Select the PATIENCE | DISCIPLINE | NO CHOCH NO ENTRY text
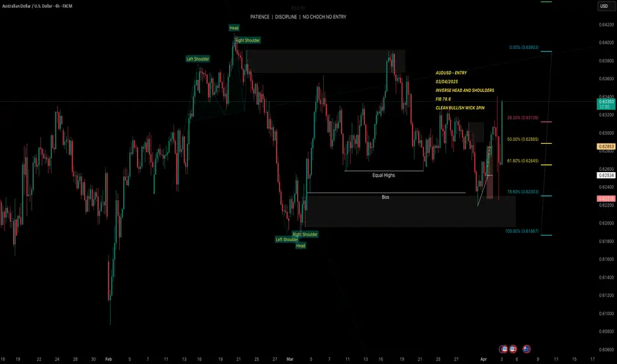Screen dimensions: 617x364 (299, 17)
